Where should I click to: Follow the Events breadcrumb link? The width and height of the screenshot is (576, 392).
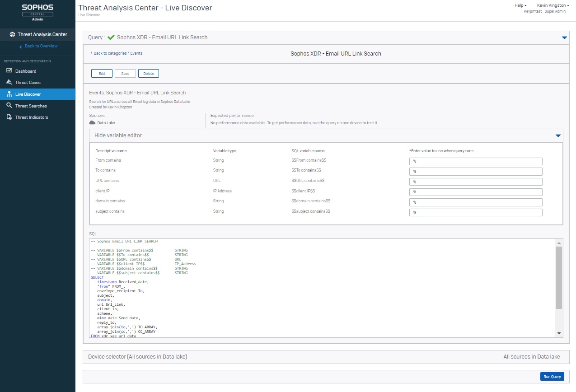(136, 53)
